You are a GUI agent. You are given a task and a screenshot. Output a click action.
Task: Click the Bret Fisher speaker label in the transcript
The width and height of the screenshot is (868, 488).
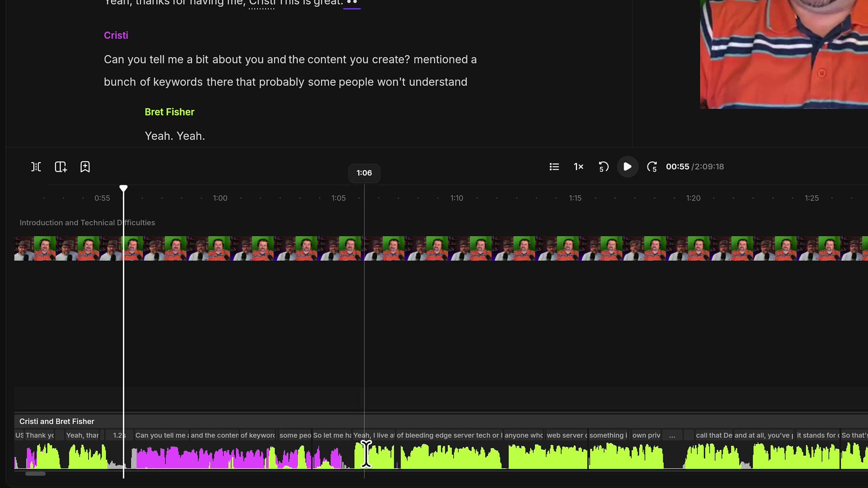pos(169,112)
